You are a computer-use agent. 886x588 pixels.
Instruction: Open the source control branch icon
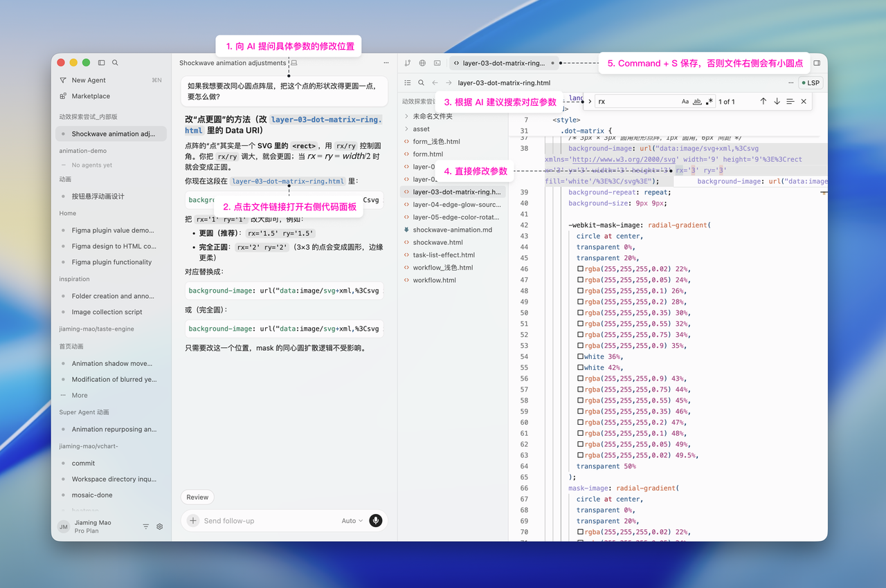pyautogui.click(x=408, y=63)
